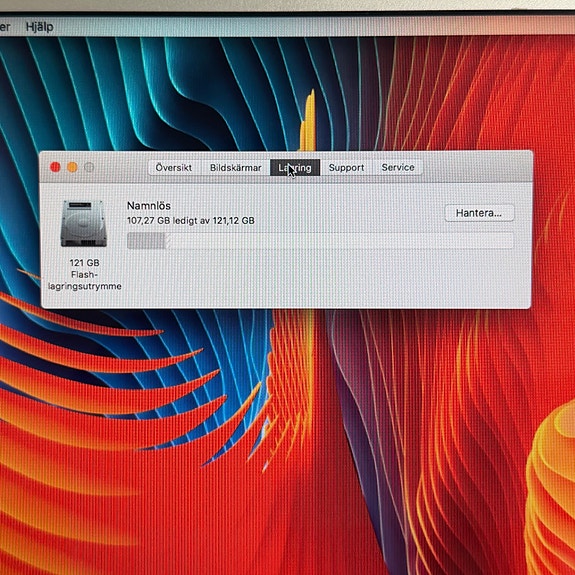The width and height of the screenshot is (575, 575).
Task: Click the Hantera... button
Action: point(479,213)
